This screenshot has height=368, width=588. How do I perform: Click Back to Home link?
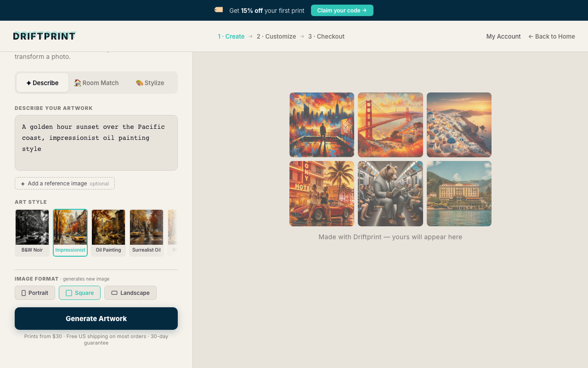coord(552,36)
